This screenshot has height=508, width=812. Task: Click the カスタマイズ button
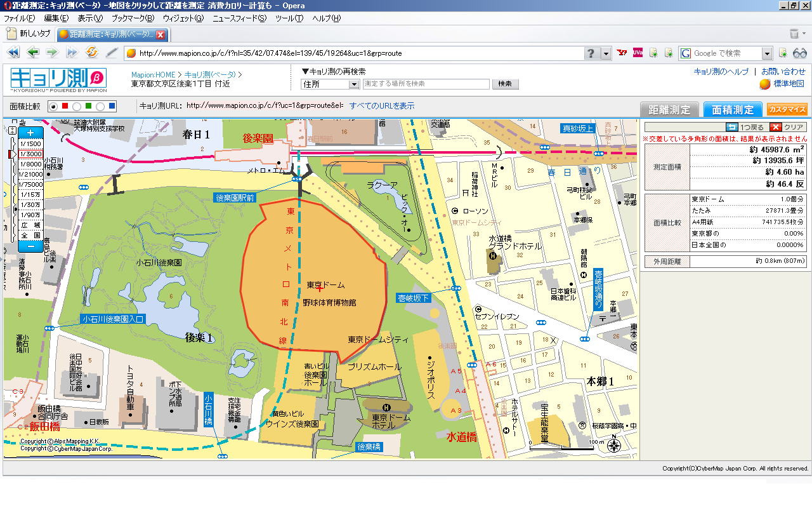pos(787,109)
